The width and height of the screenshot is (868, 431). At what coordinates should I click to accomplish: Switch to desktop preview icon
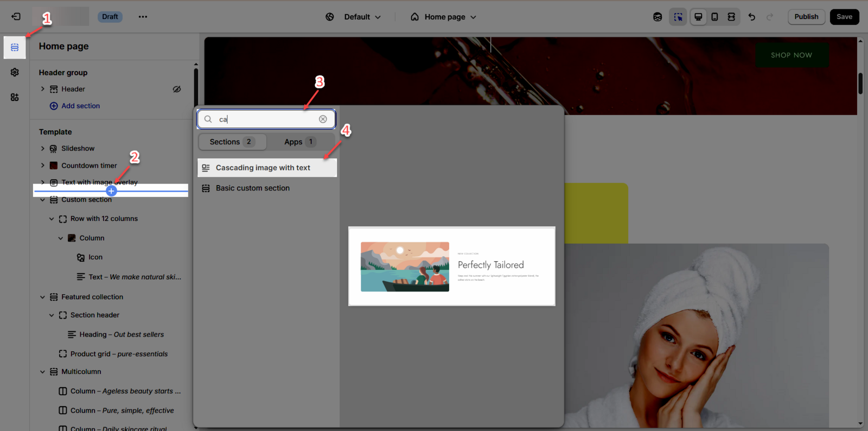pos(698,17)
